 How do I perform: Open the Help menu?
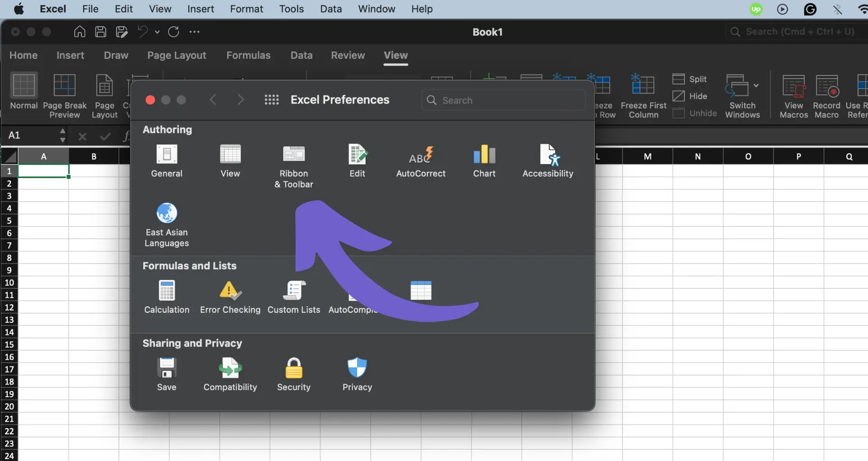coord(422,9)
